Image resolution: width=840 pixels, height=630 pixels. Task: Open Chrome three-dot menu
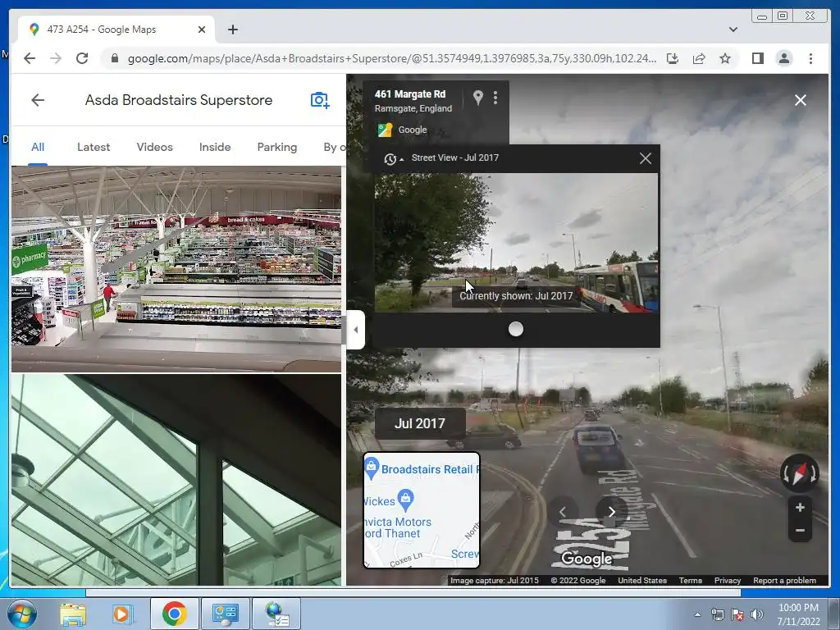810,58
